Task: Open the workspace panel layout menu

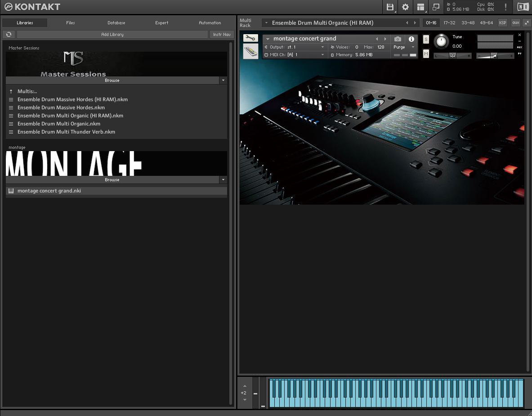Action: pyautogui.click(x=421, y=7)
